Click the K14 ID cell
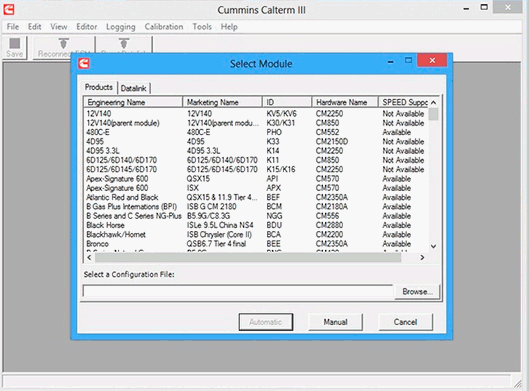The height and width of the screenshot is (391, 529). coord(273,151)
